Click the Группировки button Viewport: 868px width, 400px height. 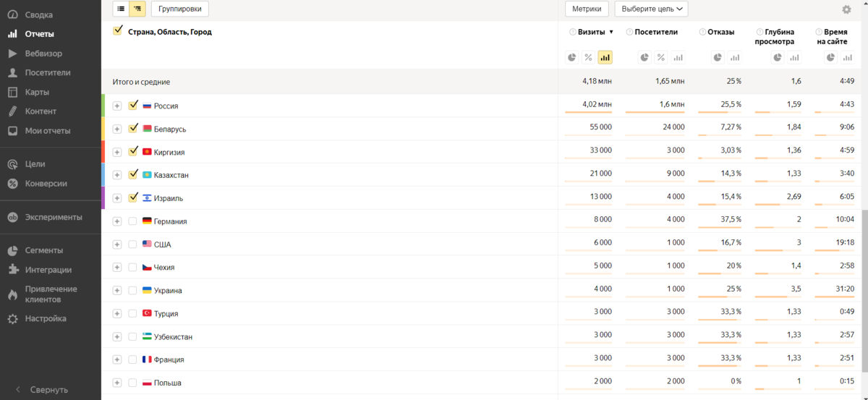[x=181, y=9]
